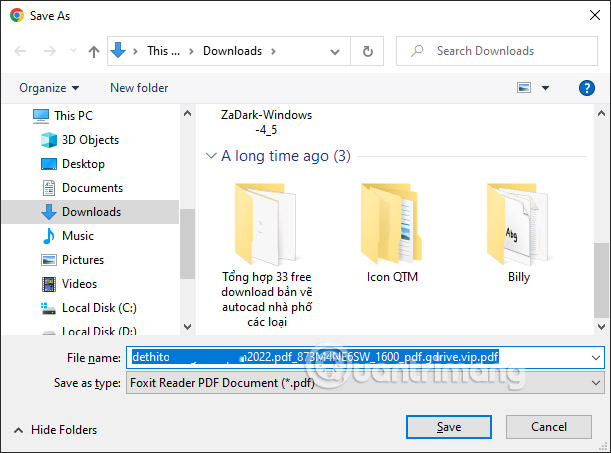
Task: Click the Pictures sidebar icon
Action: click(49, 260)
